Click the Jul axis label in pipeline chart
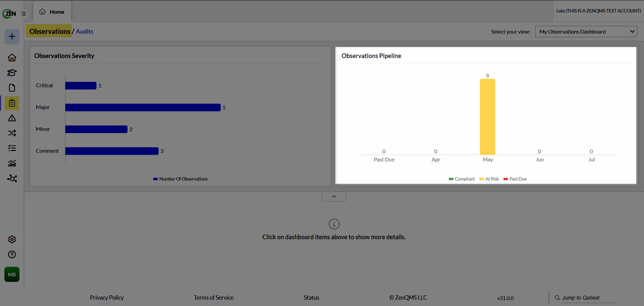 591,160
